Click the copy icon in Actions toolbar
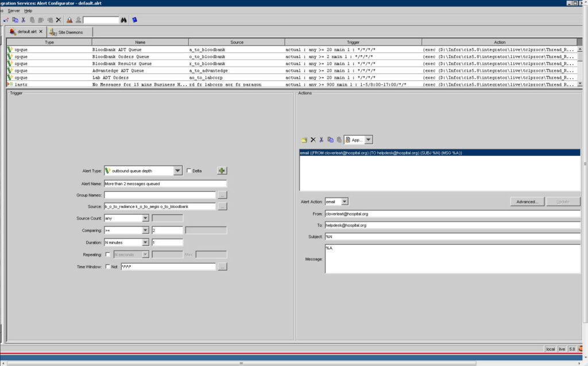The image size is (588, 366). (330, 140)
